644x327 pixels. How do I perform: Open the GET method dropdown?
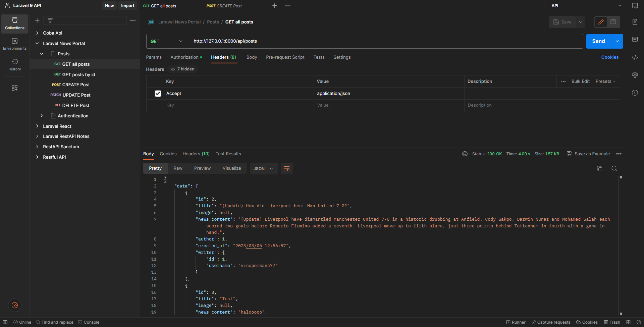[166, 41]
